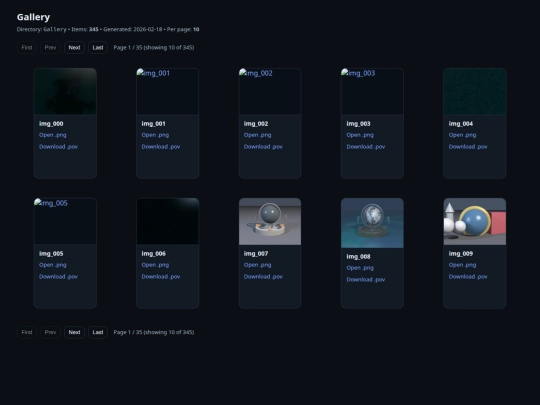The image size is (540, 405).
Task: Click the bottom 'Page 1 / 35' status text
Action: point(154,332)
